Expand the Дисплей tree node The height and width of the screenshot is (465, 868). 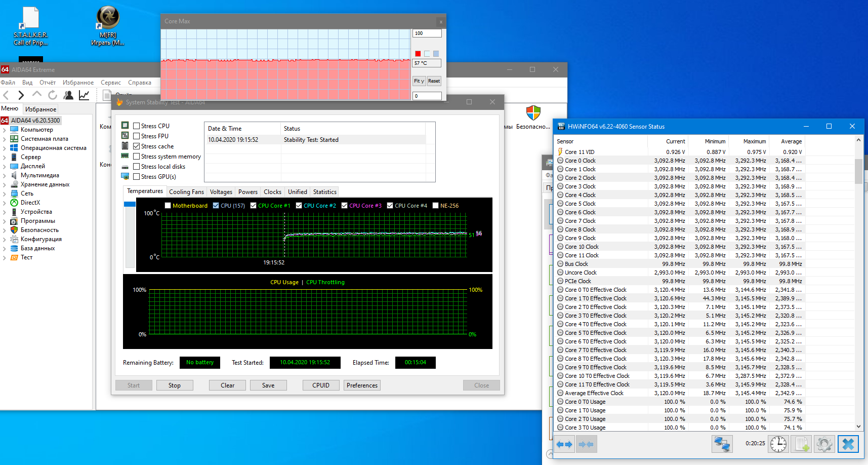point(5,167)
